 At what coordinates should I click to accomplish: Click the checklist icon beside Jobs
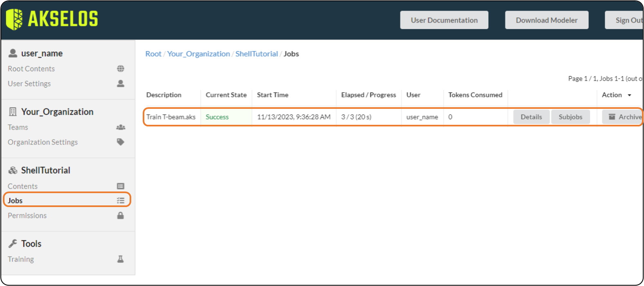[x=121, y=200]
